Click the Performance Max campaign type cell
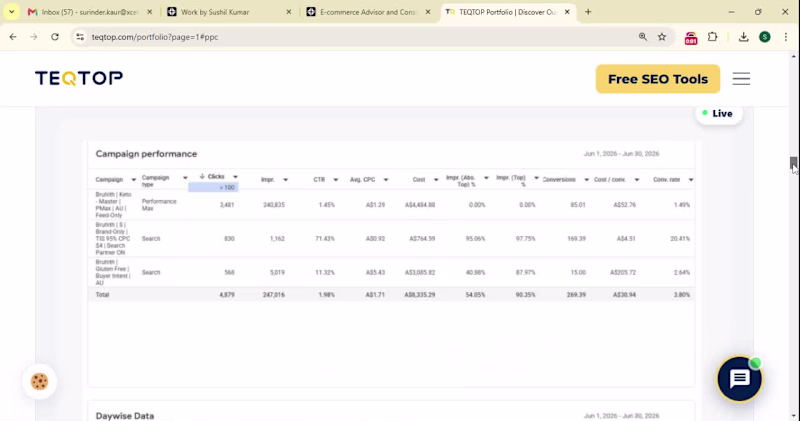 point(159,205)
